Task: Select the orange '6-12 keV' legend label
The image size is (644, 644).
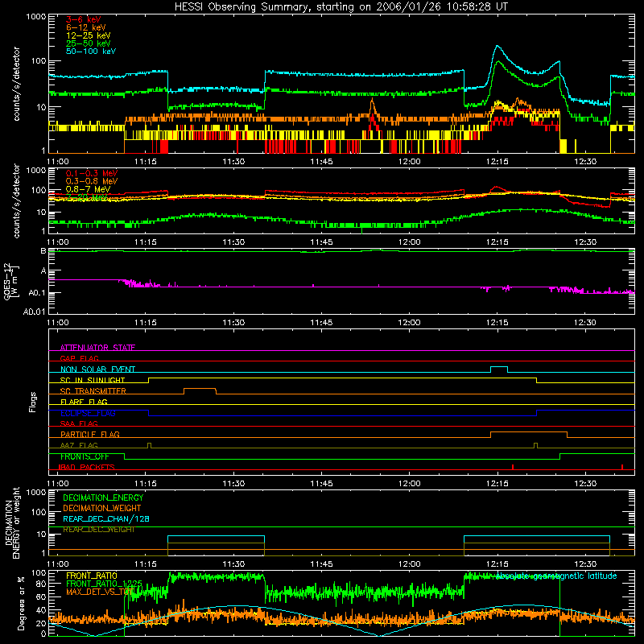Action: [x=86, y=27]
